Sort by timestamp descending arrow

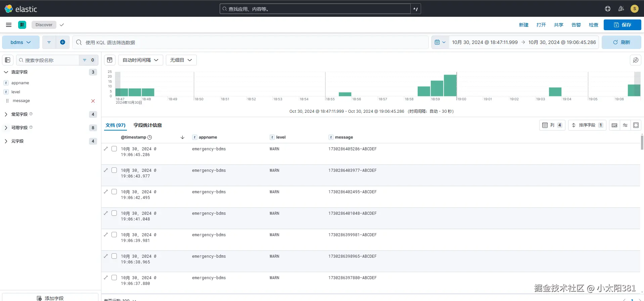182,137
